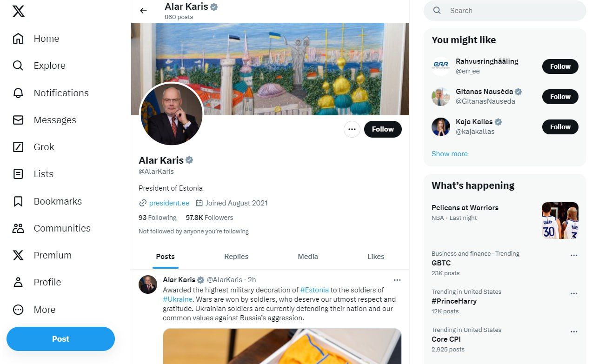
Task: Click the blue Post button
Action: [60, 339]
